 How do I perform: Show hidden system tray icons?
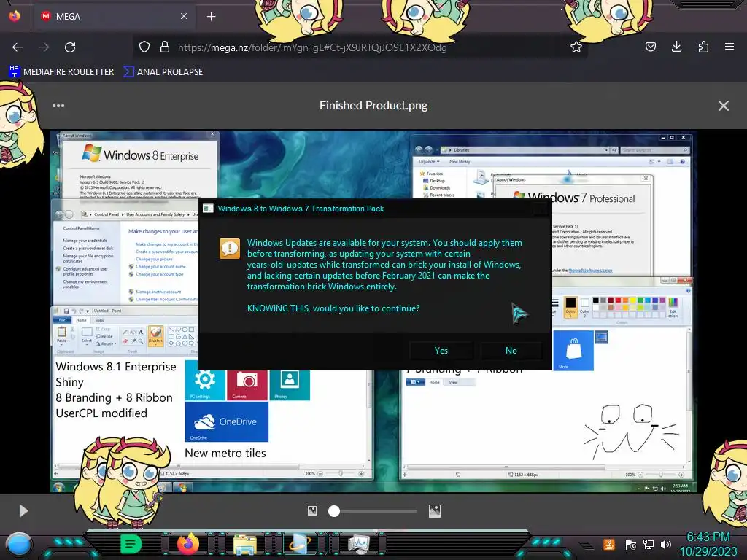click(587, 545)
